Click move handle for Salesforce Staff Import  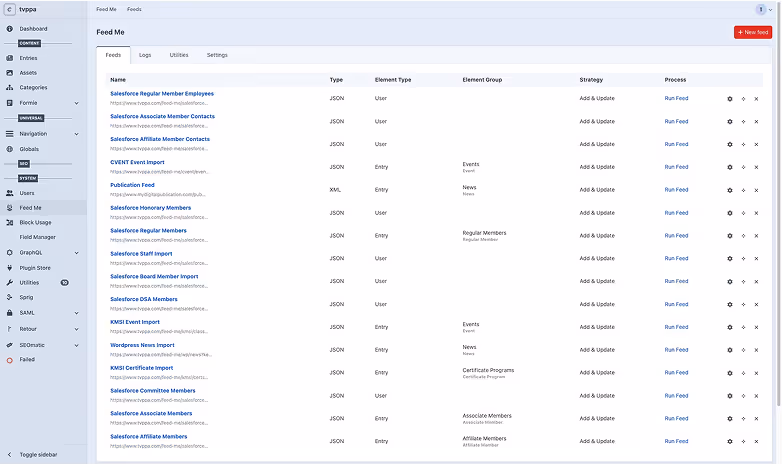(x=743, y=258)
